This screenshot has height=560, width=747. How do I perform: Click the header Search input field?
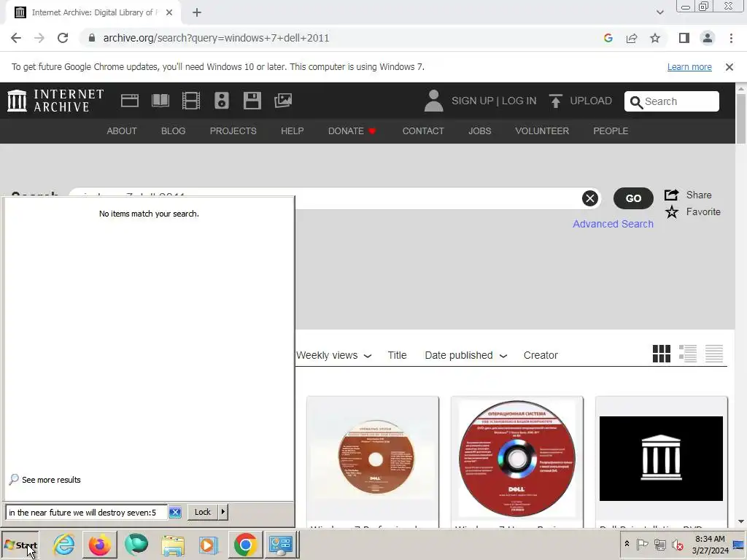(671, 101)
